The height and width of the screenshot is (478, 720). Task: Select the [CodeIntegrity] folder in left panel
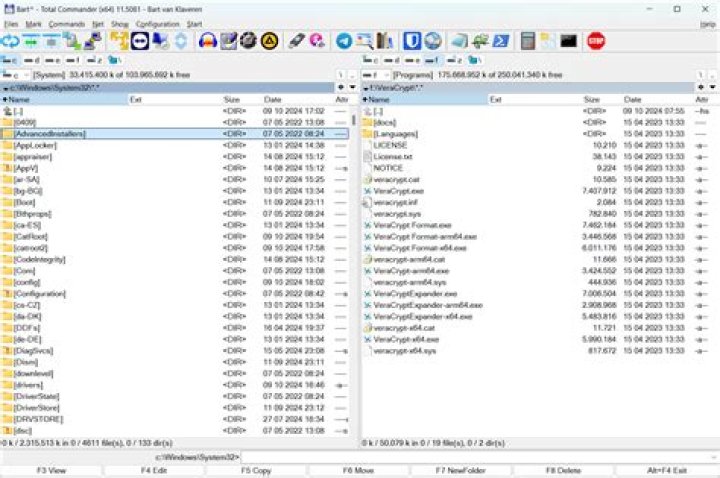(174, 259)
